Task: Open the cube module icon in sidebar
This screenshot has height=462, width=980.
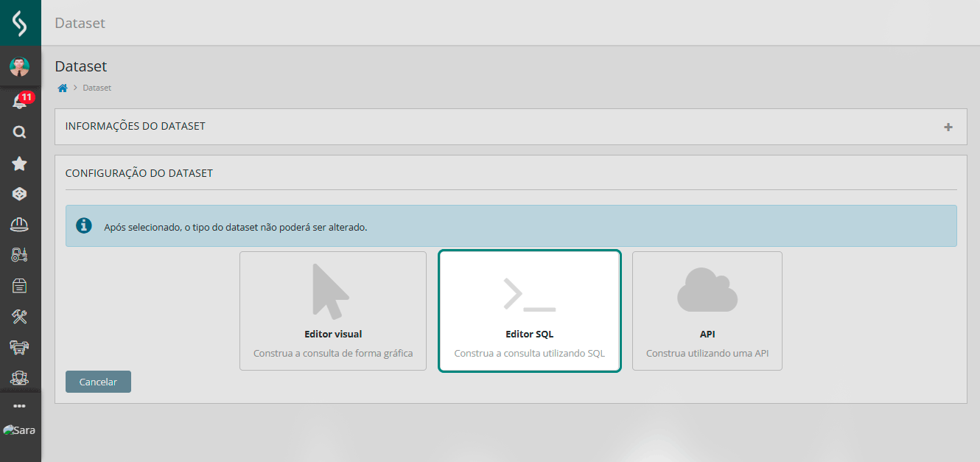Action: click(20, 194)
